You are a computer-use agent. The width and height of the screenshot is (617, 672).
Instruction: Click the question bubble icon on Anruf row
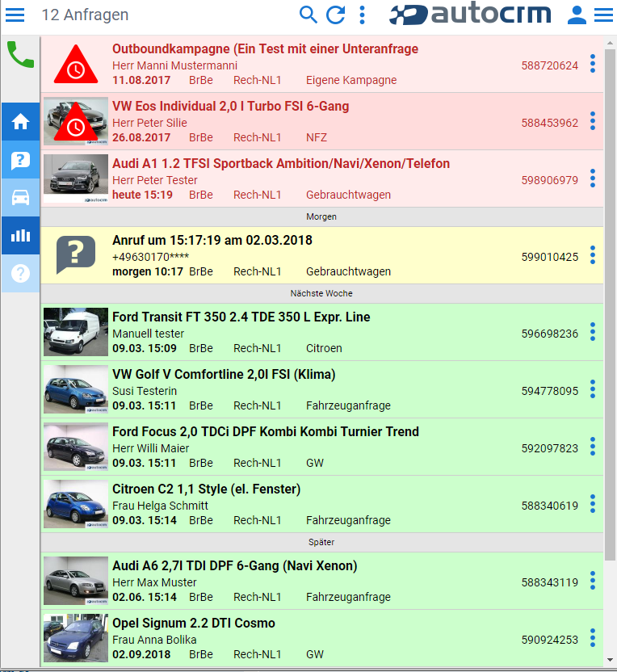(x=76, y=254)
